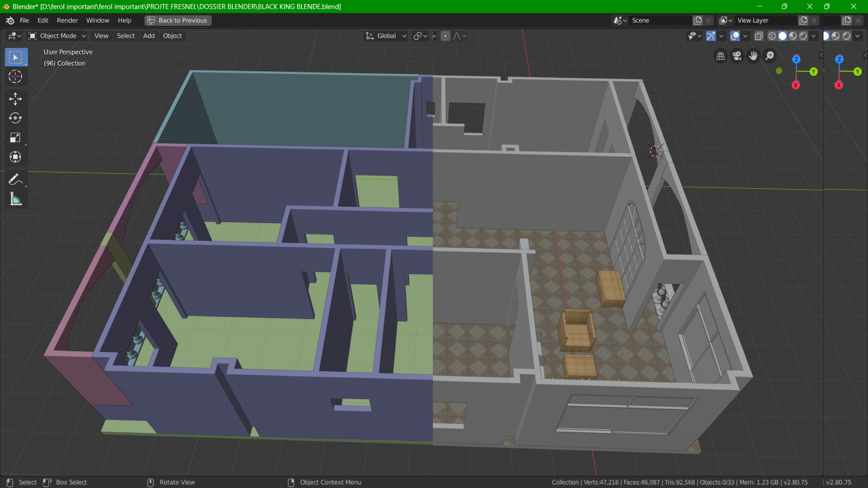Switch to orthographic view grid icon

point(720,56)
